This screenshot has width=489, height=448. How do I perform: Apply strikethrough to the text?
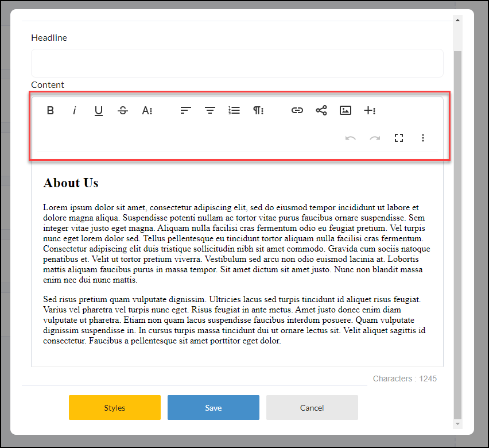(123, 110)
